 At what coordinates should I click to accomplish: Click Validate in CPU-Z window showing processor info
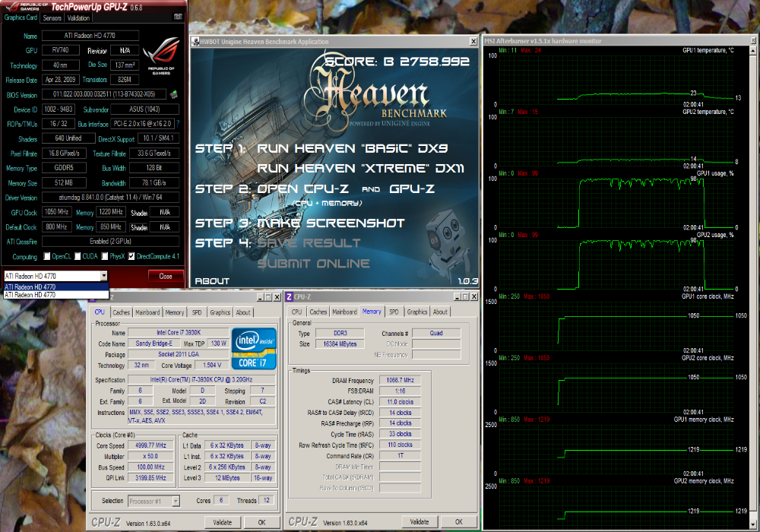click(223, 522)
